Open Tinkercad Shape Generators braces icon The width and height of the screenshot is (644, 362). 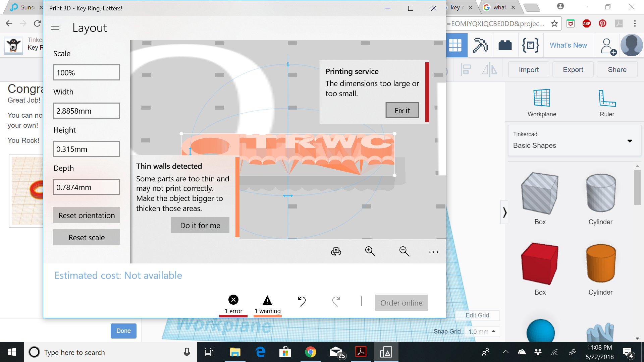click(530, 45)
